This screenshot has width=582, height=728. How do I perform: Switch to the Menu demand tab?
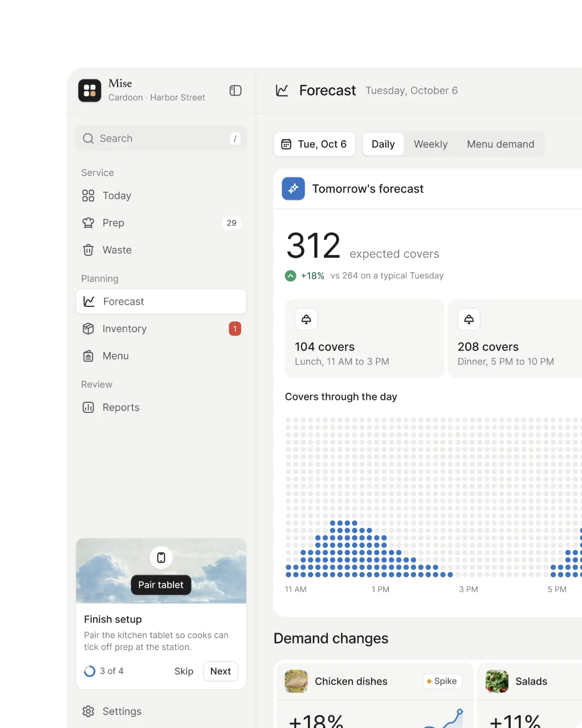(501, 144)
